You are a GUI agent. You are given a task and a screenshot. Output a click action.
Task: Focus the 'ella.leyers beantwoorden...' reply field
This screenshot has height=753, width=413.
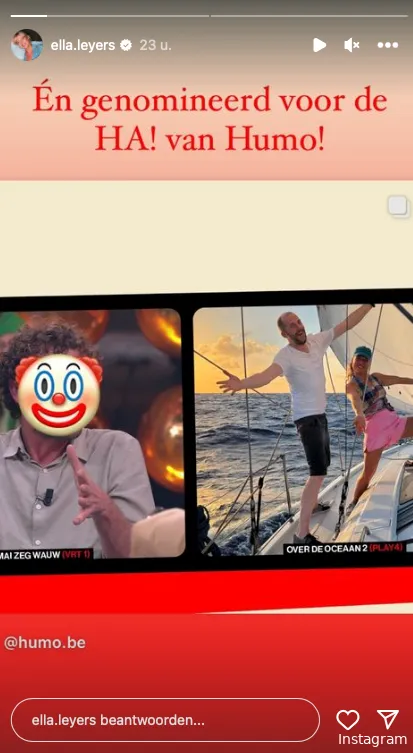pyautogui.click(x=165, y=720)
